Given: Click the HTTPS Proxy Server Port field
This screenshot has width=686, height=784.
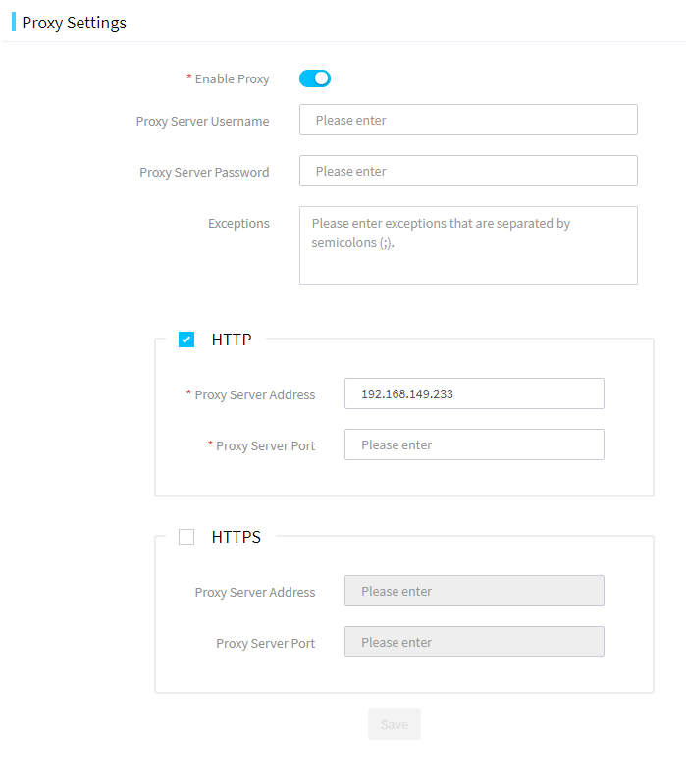Looking at the screenshot, I should point(474,642).
